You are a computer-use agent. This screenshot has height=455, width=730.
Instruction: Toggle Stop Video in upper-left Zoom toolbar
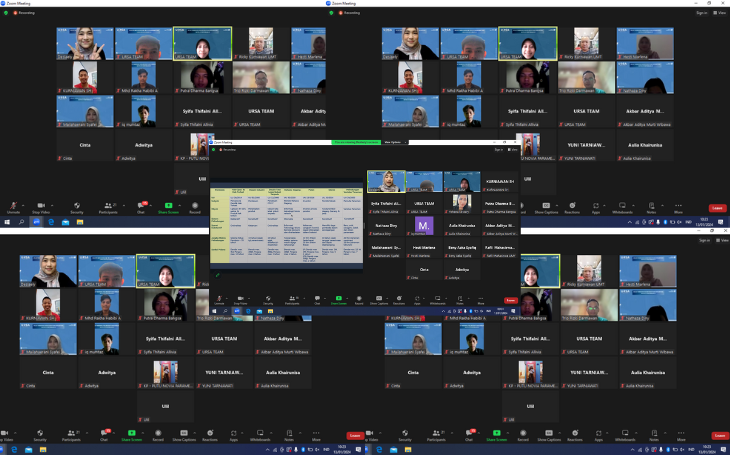click(x=42, y=208)
